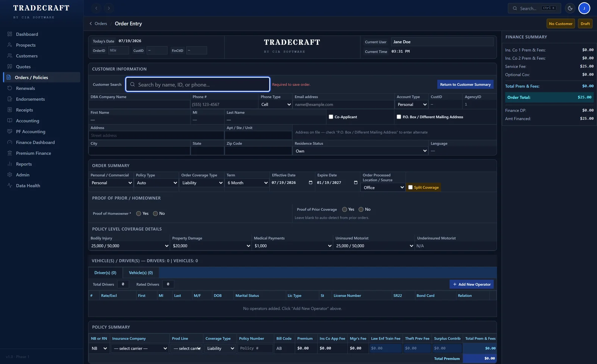
Task: Click the Reports chart icon
Action: point(10,164)
